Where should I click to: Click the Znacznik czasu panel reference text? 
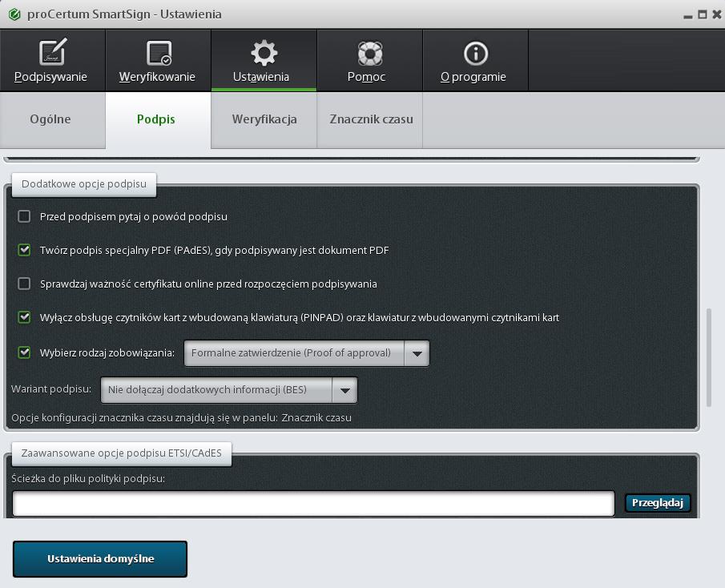click(x=316, y=418)
